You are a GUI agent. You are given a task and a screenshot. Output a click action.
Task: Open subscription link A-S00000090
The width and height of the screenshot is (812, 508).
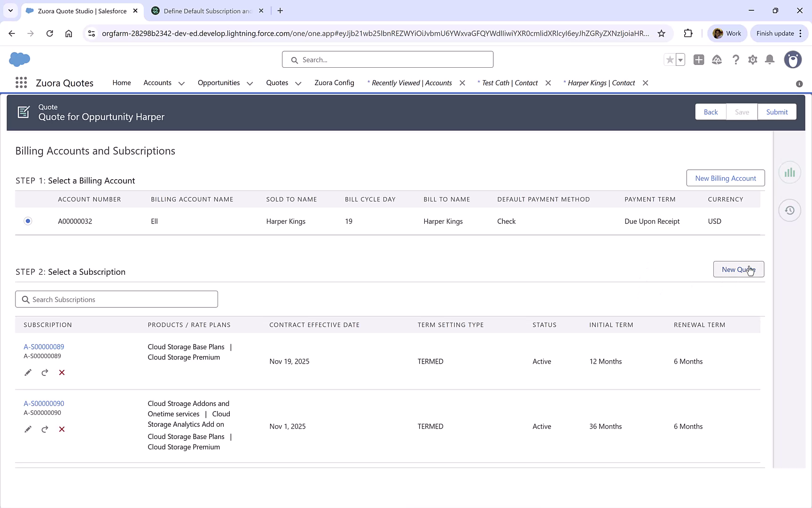coord(44,404)
